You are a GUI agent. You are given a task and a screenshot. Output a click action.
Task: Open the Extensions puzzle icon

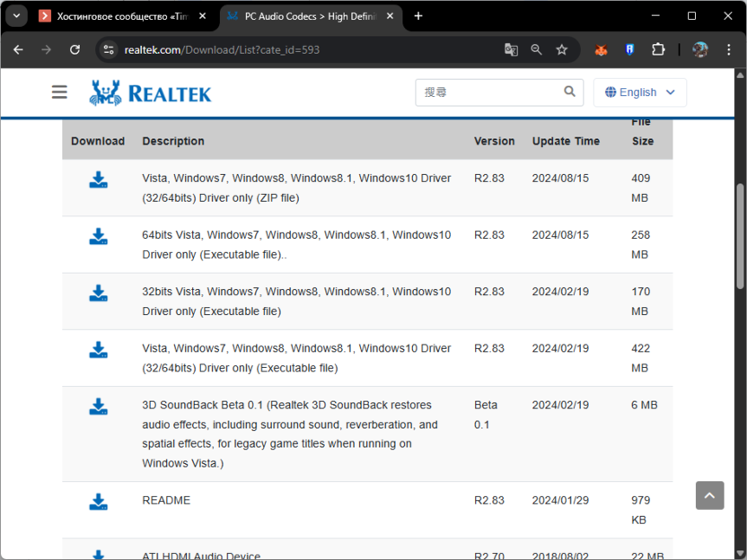click(658, 50)
